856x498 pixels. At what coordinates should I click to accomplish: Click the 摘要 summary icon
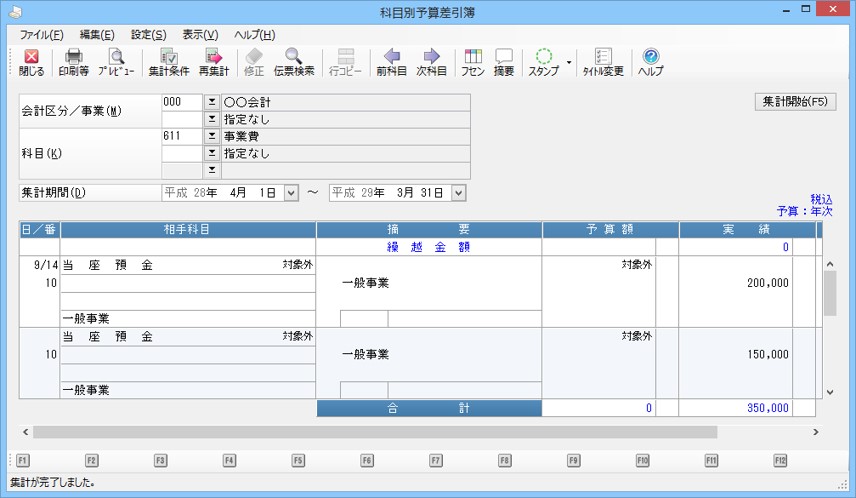click(504, 62)
